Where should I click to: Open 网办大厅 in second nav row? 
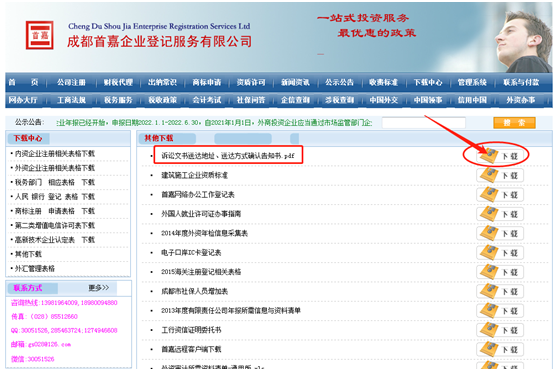[x=23, y=100]
